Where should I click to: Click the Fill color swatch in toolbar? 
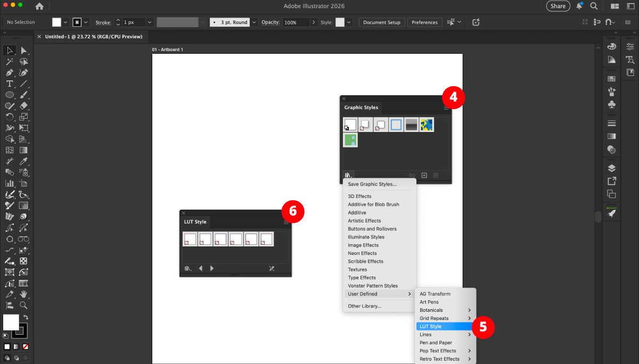[11, 321]
